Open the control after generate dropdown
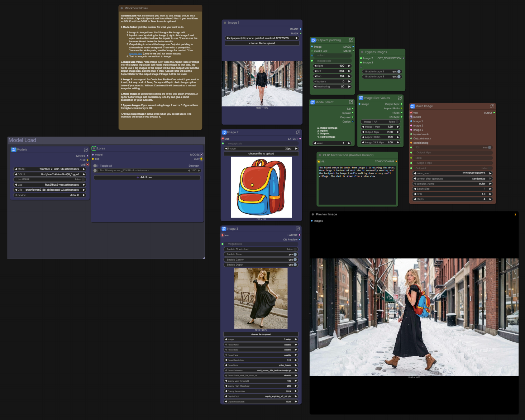Screen dimensions: 525x420 click(453, 178)
